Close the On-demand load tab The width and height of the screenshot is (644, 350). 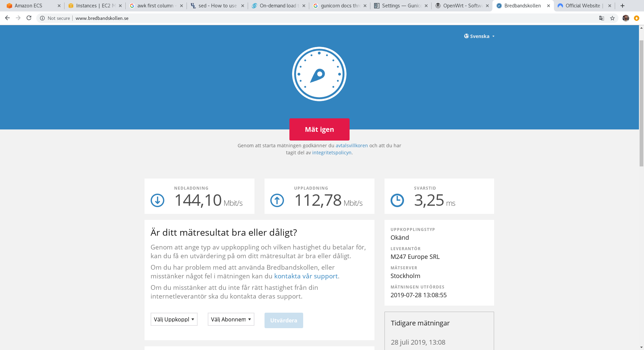coord(304,6)
